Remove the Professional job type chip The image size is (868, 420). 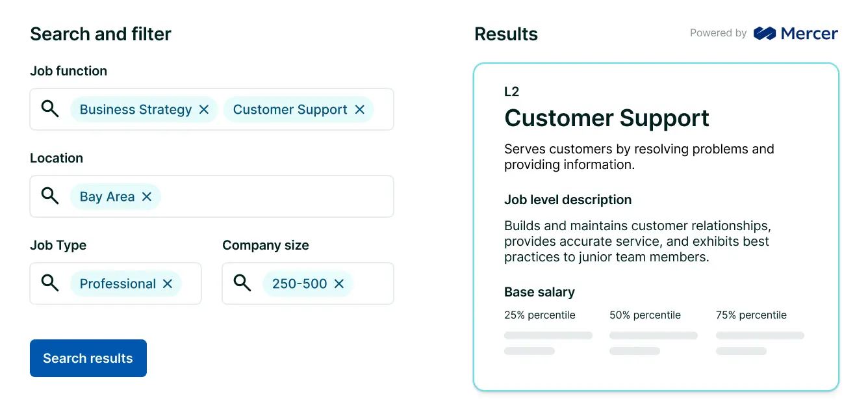(168, 284)
